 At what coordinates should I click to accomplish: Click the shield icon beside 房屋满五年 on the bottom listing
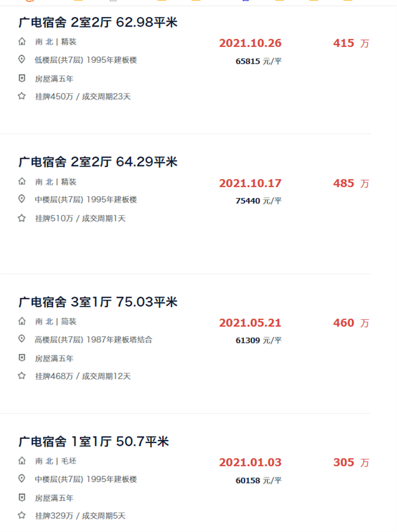coord(21,498)
